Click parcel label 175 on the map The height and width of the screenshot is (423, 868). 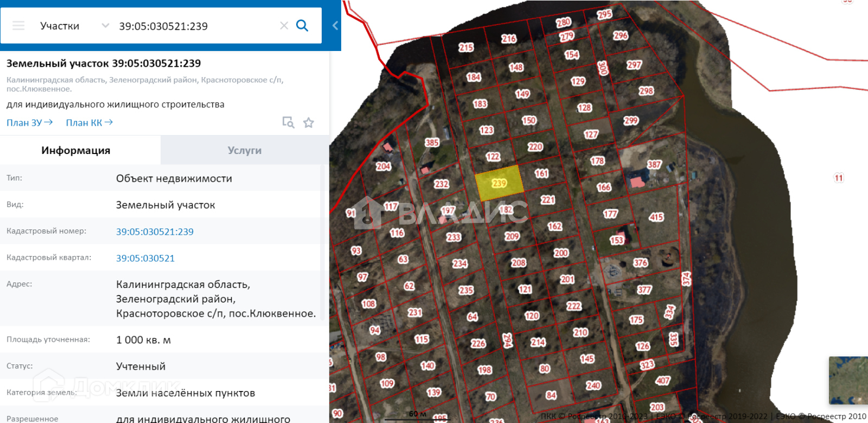click(636, 319)
